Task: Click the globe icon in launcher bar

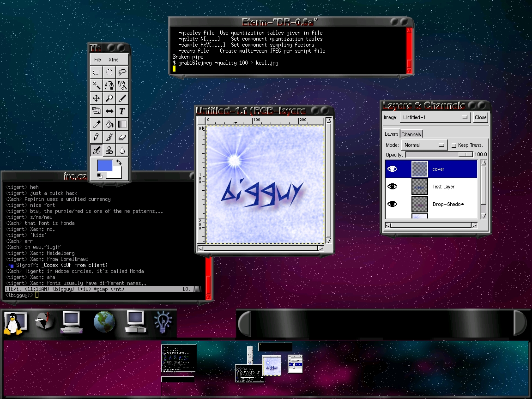Action: point(104,322)
